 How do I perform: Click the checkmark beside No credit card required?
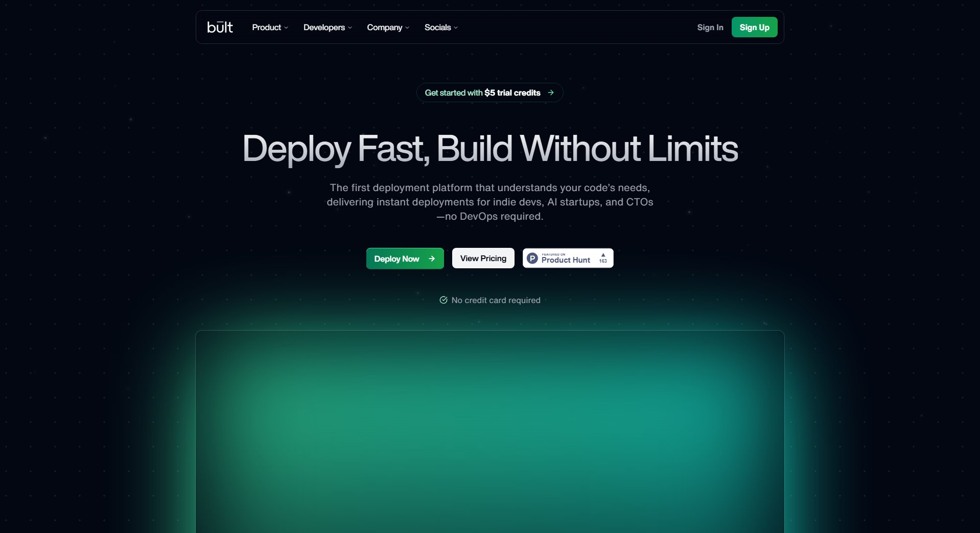coord(444,300)
